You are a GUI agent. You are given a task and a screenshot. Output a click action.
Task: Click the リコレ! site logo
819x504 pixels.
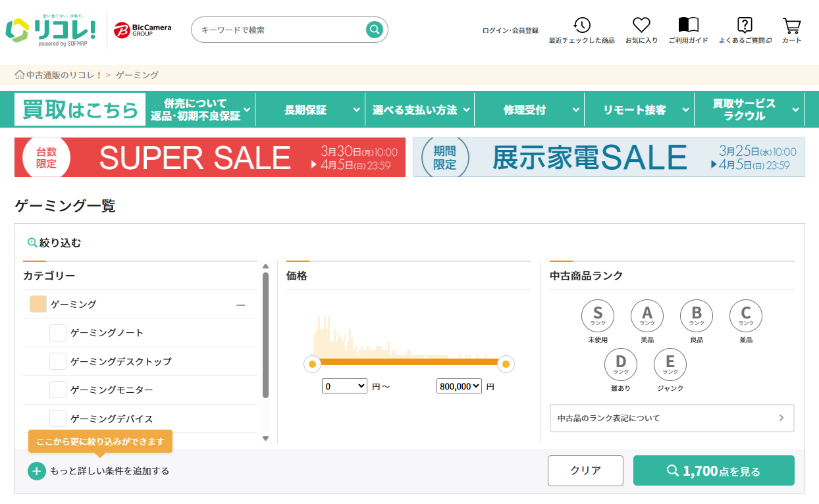[51, 30]
